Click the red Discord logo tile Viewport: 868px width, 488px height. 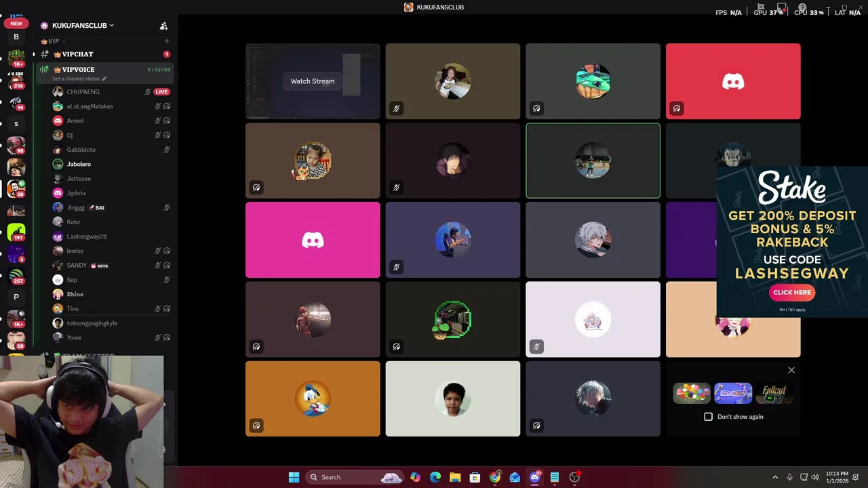733,81
